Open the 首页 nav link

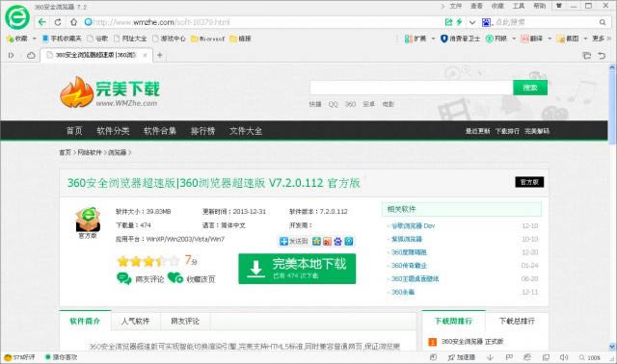(74, 131)
